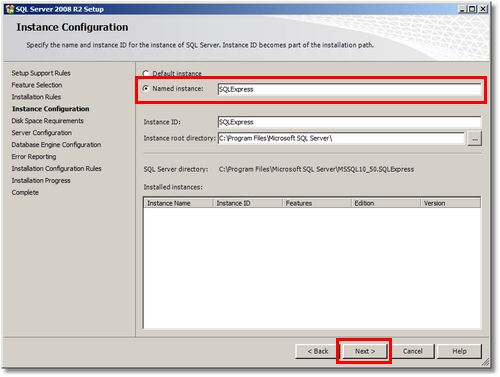Select Instance Configuration step in sidebar
The width and height of the screenshot is (500, 377).
51,109
